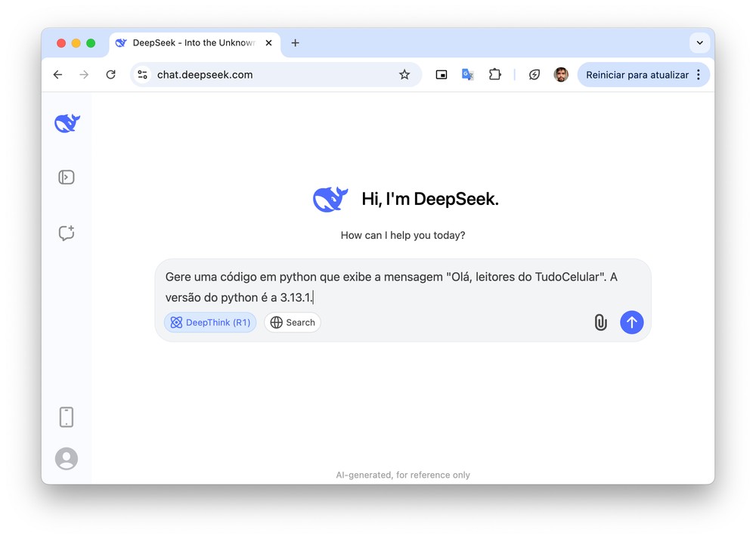Click the chat.deepseek.com address bar

click(276, 75)
